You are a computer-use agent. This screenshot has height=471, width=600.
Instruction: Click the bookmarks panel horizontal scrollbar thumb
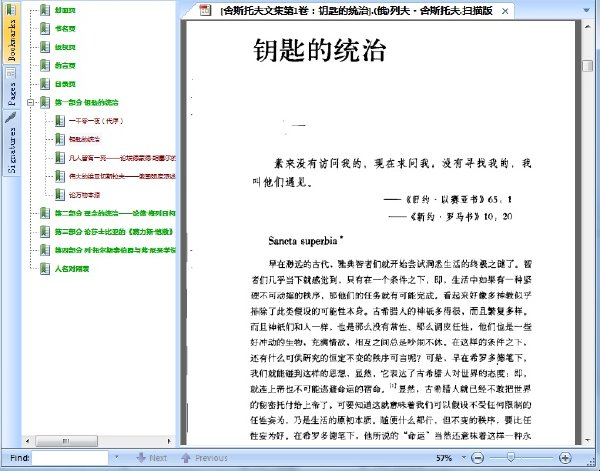coord(66,441)
